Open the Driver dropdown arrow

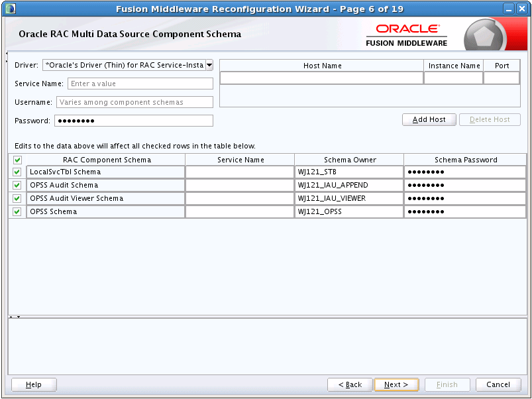(209, 65)
